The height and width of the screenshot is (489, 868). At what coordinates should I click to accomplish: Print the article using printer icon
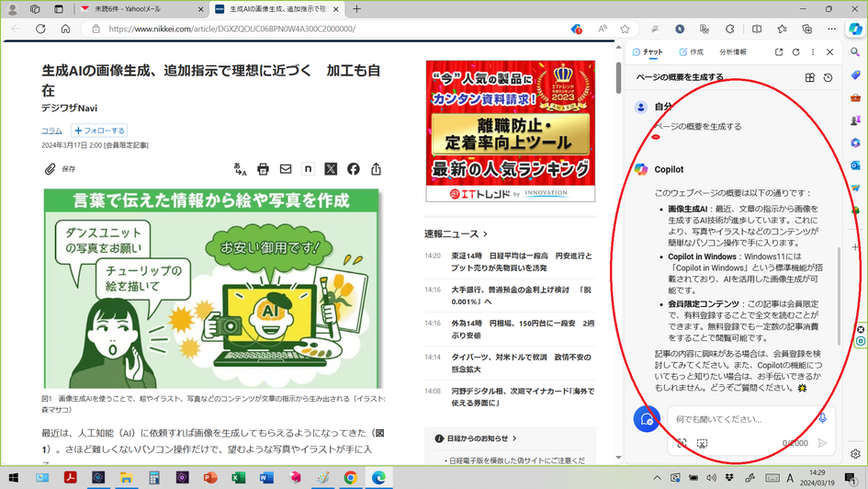click(x=263, y=169)
